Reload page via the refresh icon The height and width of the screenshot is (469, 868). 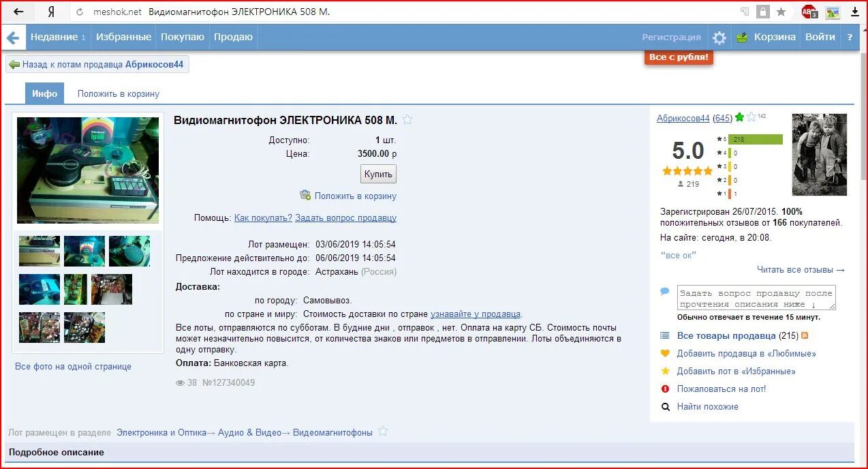coord(80,12)
